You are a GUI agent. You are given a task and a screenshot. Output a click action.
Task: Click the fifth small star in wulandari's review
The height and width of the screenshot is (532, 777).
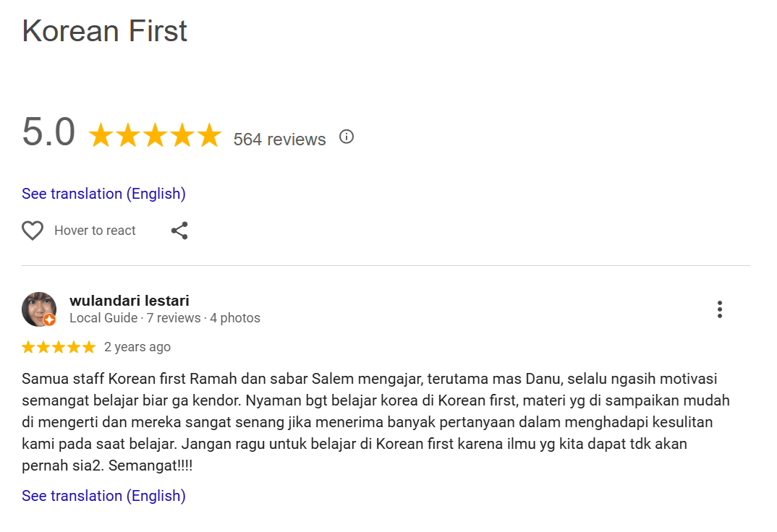coord(89,347)
